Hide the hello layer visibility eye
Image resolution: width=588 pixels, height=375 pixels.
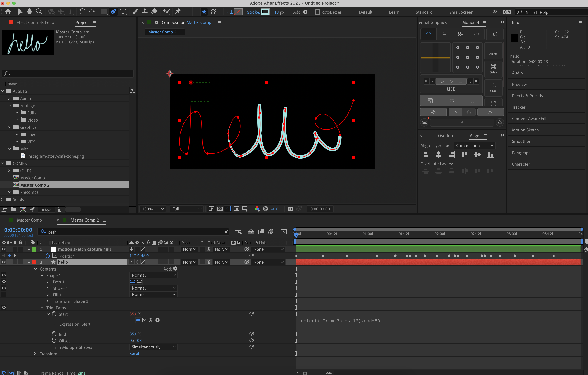click(x=4, y=262)
